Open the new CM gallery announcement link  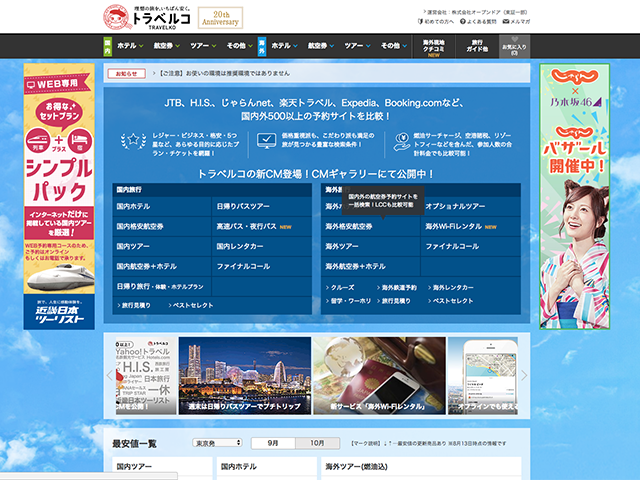(316, 174)
